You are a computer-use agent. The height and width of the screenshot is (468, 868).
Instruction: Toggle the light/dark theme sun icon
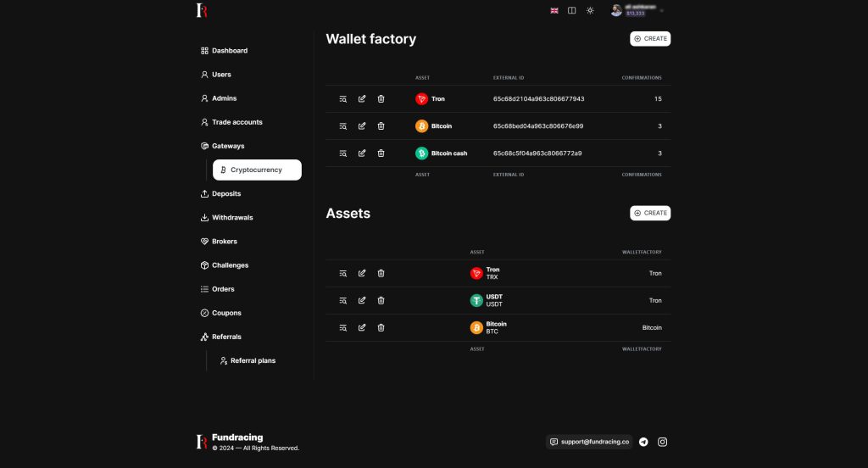(x=590, y=10)
